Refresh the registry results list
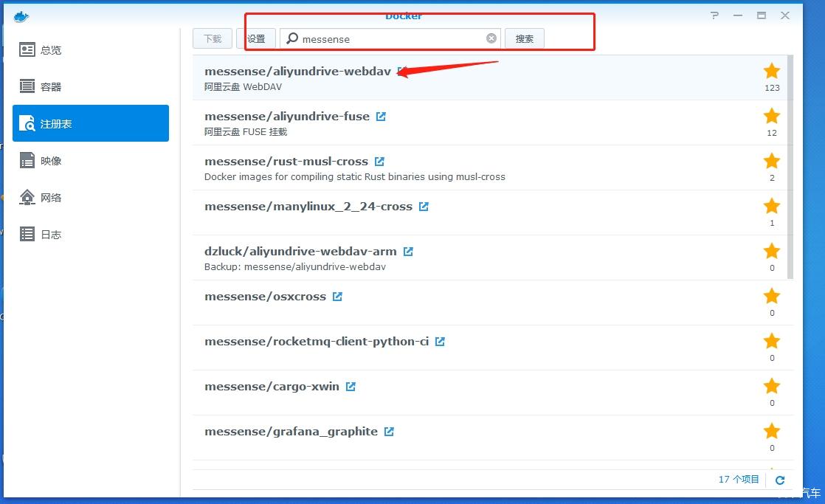Image resolution: width=825 pixels, height=504 pixels. pos(780,480)
